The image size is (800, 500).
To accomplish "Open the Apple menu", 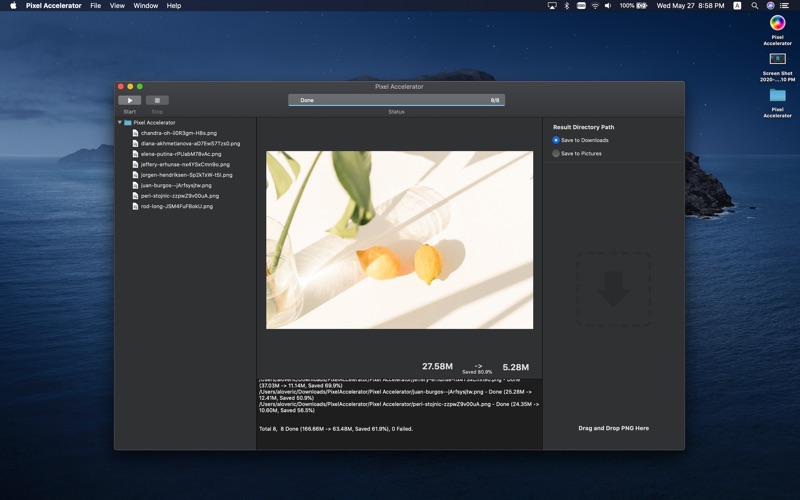I will click(x=13, y=6).
